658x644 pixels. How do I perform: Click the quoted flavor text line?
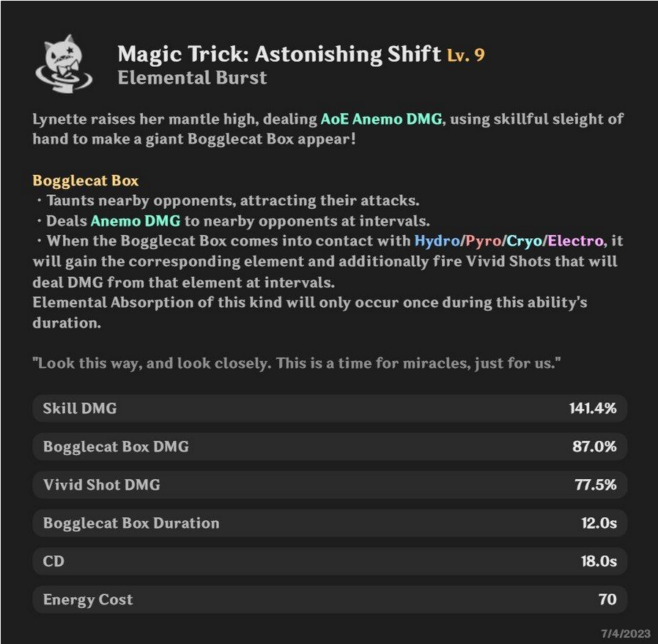point(297,363)
